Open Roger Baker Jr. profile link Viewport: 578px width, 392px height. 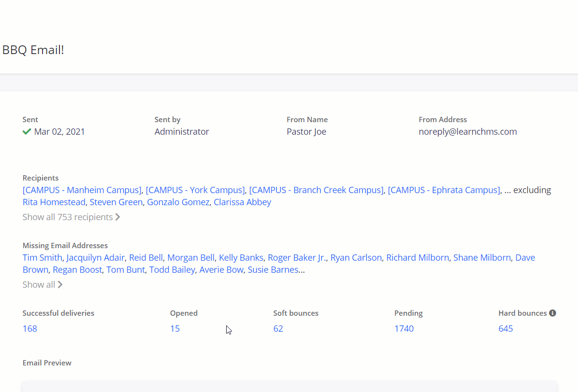coord(297,258)
